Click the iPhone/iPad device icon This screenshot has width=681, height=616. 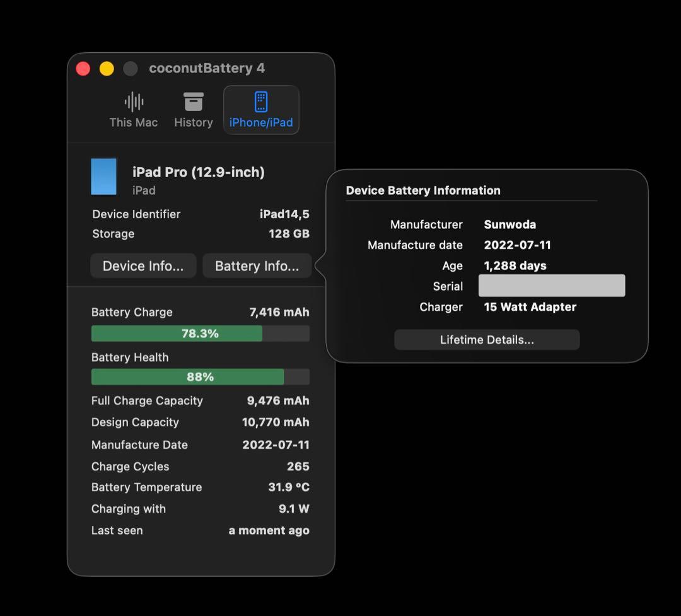(x=261, y=102)
